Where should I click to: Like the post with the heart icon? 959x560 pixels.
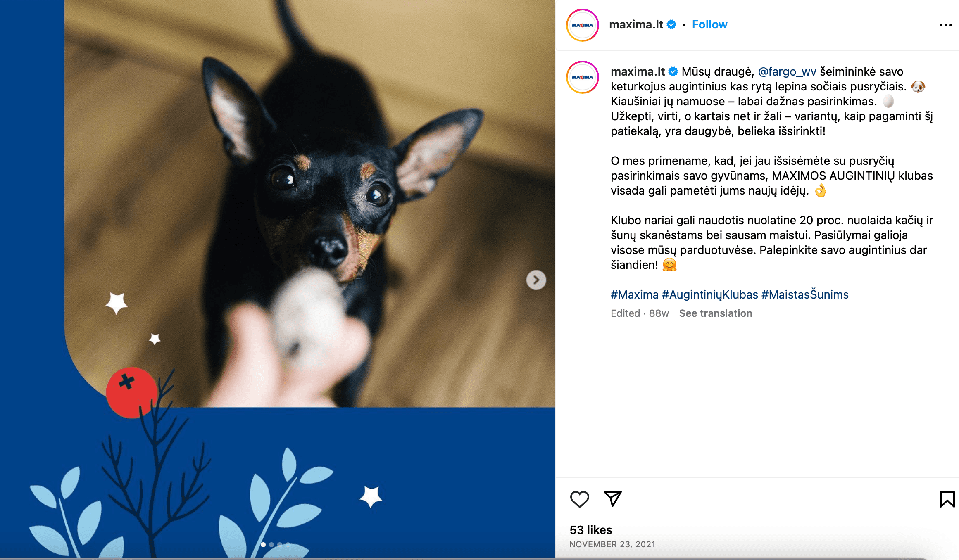[579, 499]
